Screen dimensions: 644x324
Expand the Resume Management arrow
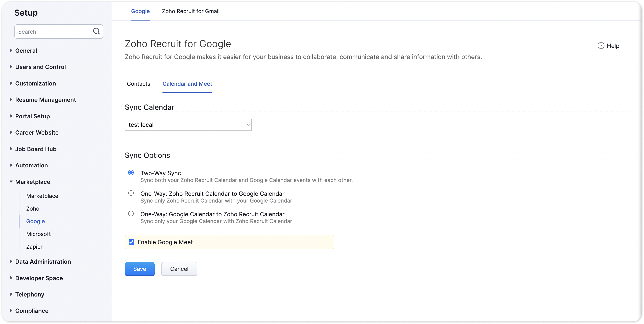pyautogui.click(x=11, y=99)
